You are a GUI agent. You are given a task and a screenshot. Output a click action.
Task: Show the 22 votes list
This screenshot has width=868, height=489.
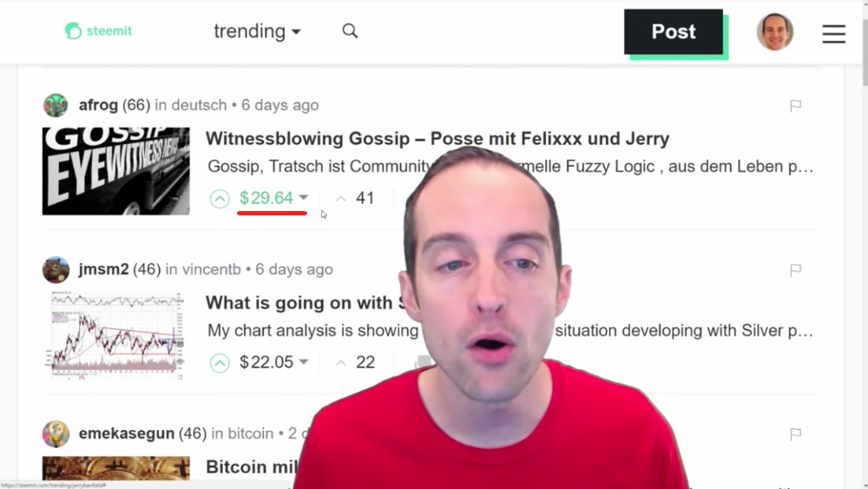(x=365, y=362)
